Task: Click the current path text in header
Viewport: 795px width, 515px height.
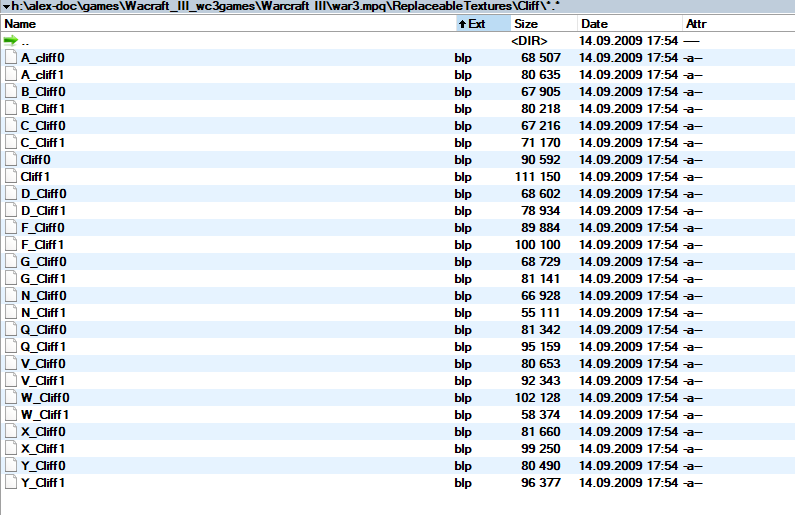Action: (x=285, y=7)
